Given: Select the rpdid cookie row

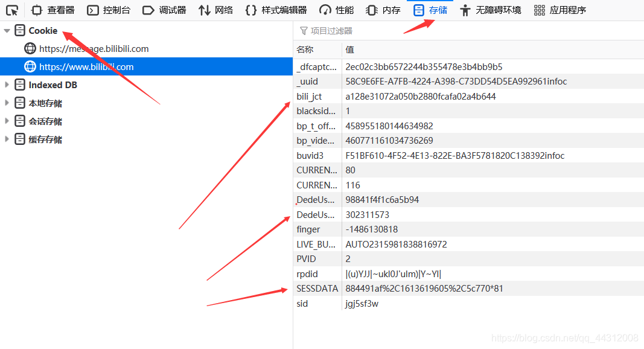Looking at the screenshot, I should coord(468,274).
